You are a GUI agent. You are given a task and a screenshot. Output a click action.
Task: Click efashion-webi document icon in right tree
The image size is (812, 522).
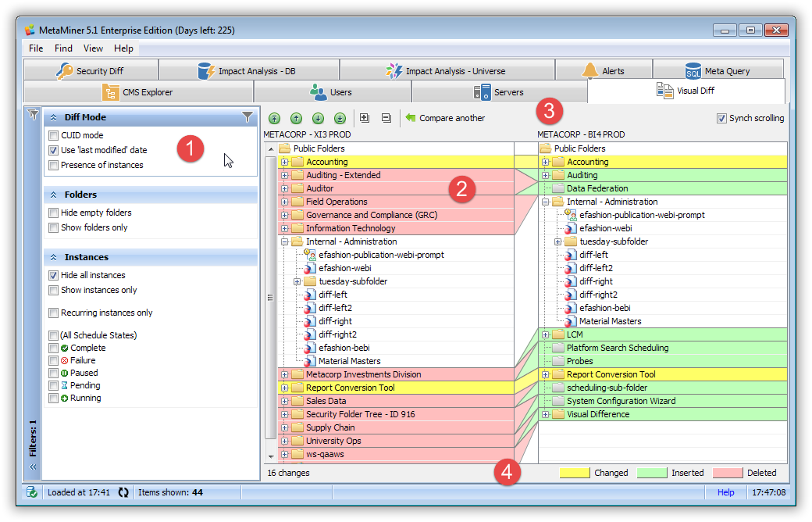(x=571, y=228)
